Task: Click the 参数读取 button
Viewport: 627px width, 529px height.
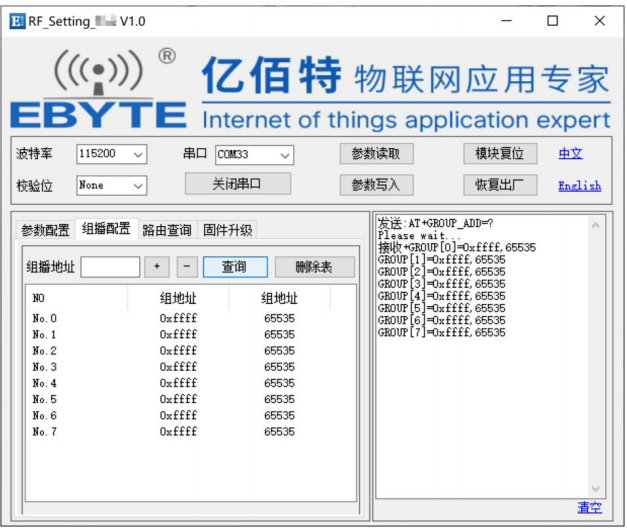Action: [376, 154]
